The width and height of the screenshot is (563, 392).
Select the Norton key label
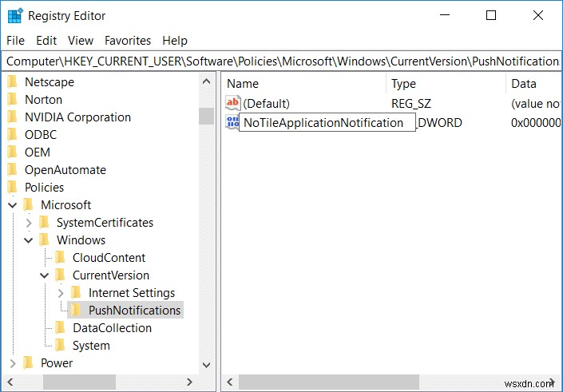pyautogui.click(x=43, y=100)
